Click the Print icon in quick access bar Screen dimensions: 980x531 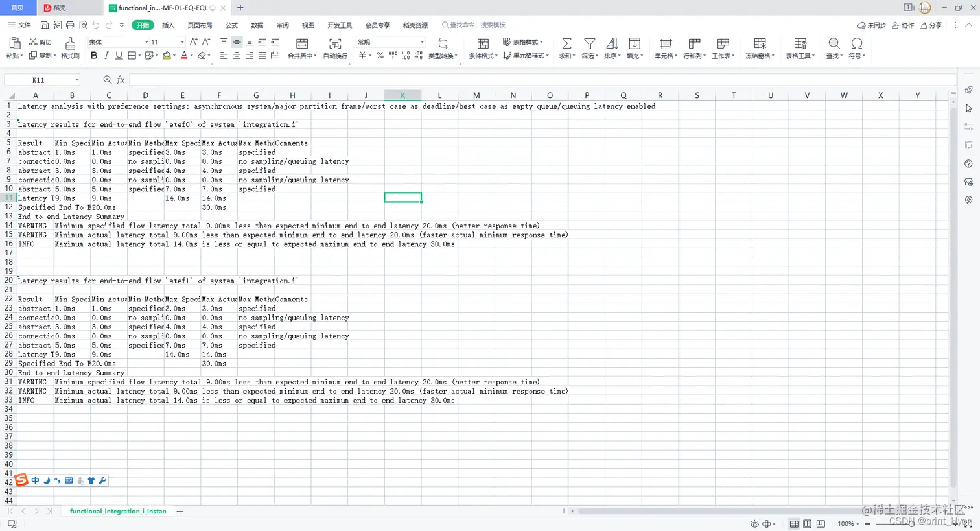[x=70, y=25]
